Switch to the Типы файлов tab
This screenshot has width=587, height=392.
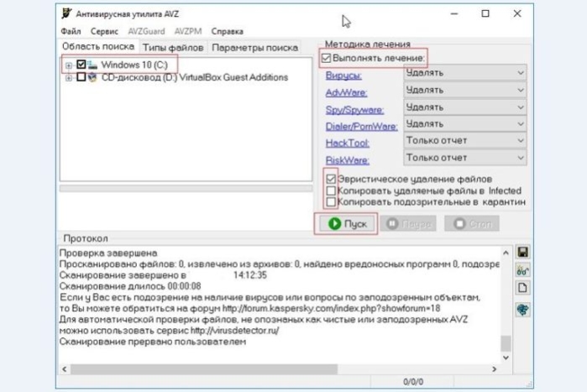pyautogui.click(x=173, y=48)
